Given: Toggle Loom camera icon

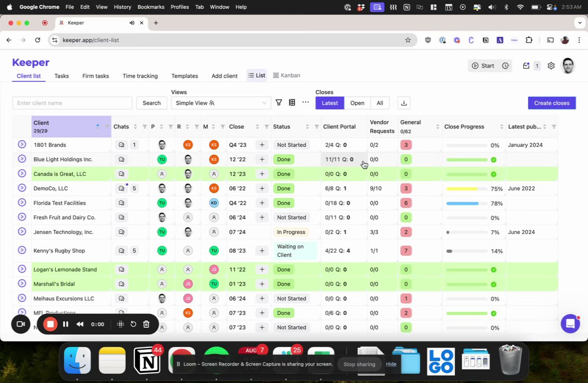Looking at the screenshot, I should coord(21,324).
